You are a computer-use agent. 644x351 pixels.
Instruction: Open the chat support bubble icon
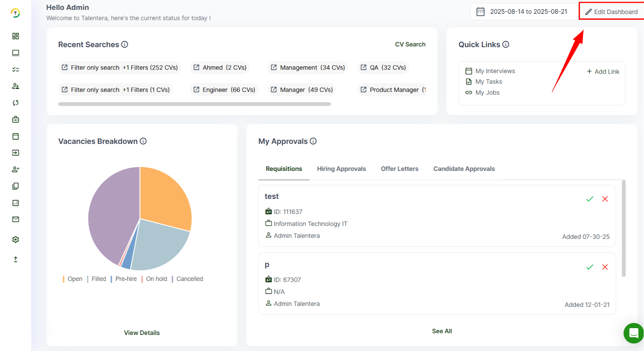click(634, 333)
